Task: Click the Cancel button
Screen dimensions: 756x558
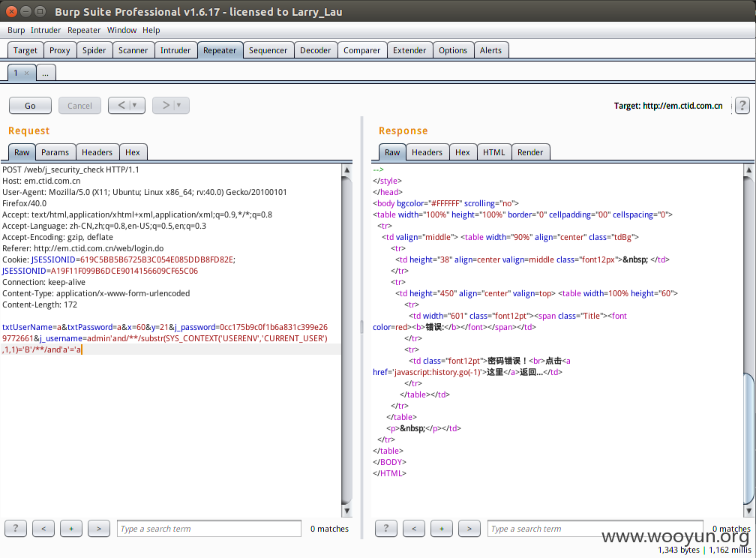Action: click(x=79, y=105)
